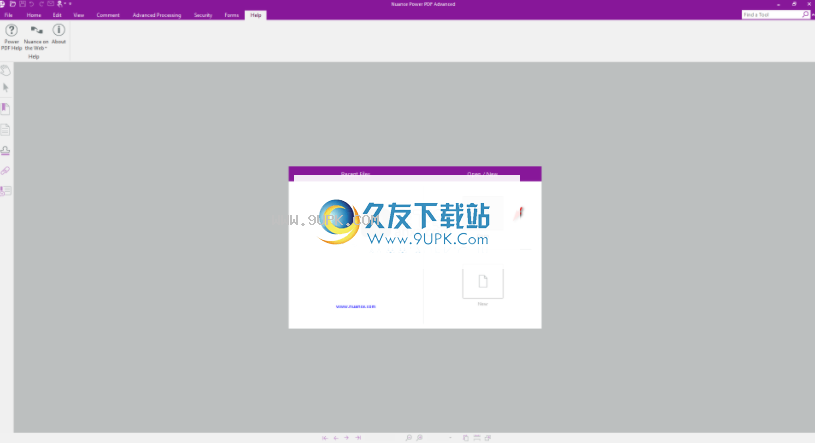Viewport: 815px width, 445px height.
Task: Expand the quick access toolbar customize arrow
Action: tap(70, 4)
